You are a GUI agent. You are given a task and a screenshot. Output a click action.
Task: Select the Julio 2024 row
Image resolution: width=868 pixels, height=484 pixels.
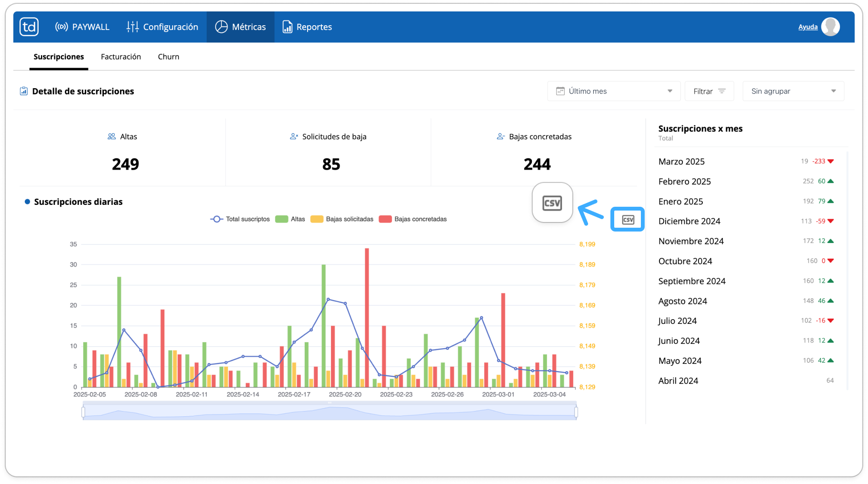[746, 321]
